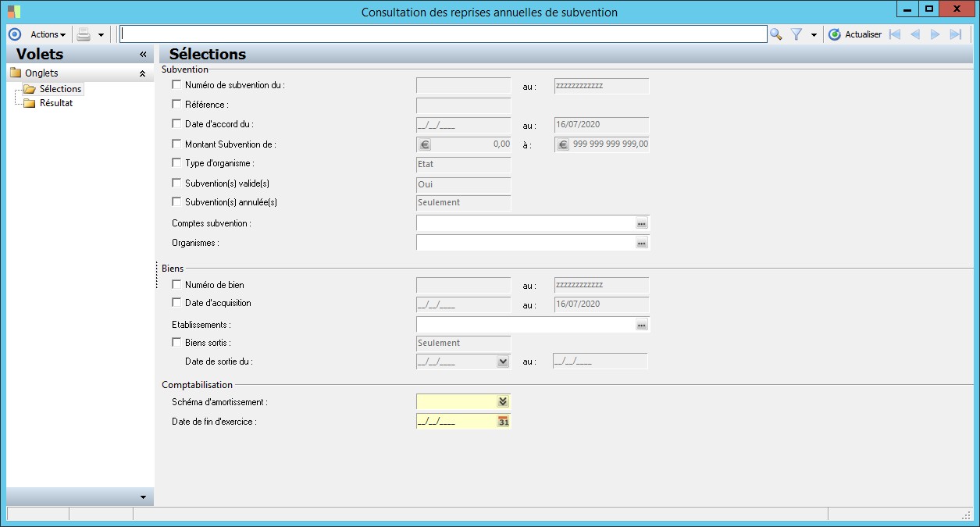Click the euro icon in the 999 999 999 999,00 field
Viewport: 980px width, 527px height.
tap(563, 144)
